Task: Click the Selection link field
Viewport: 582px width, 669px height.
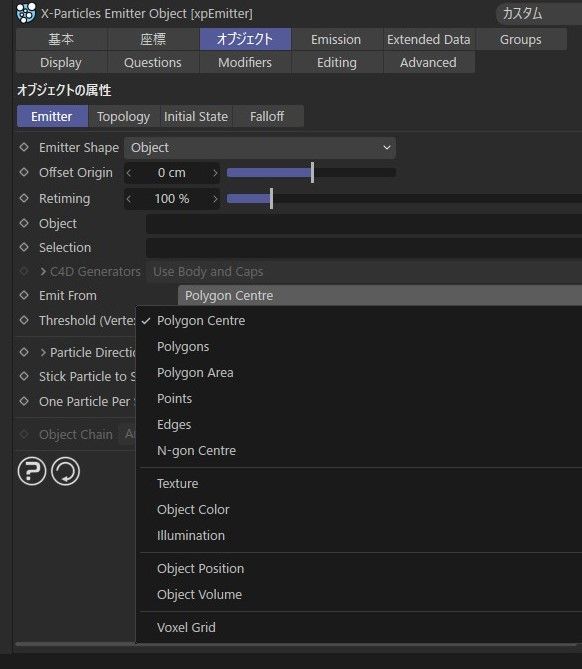Action: [364, 247]
